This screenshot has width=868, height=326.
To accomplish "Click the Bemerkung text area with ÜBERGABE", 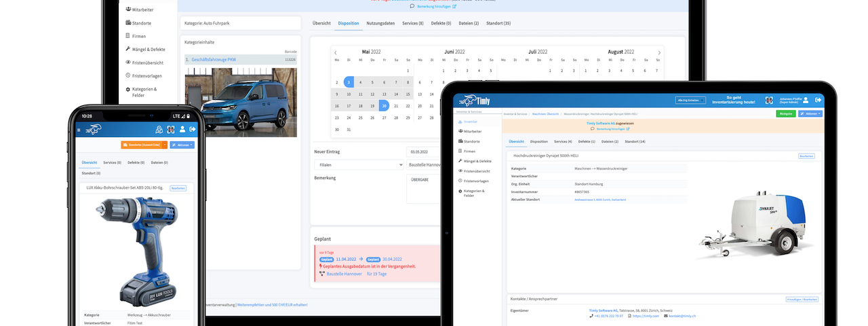I will (x=424, y=189).
